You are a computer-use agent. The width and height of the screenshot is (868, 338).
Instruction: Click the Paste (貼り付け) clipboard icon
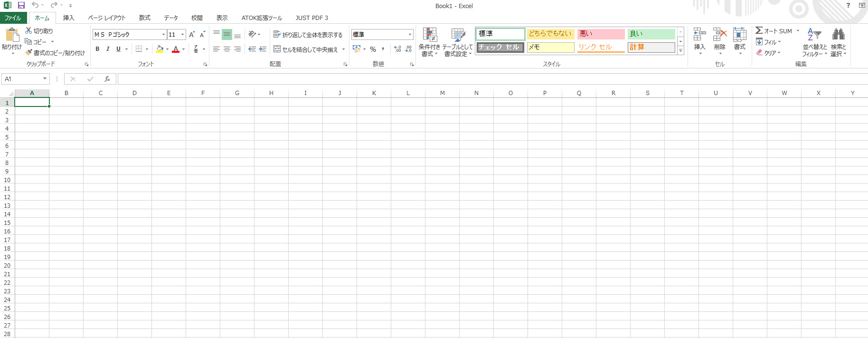pos(12,35)
